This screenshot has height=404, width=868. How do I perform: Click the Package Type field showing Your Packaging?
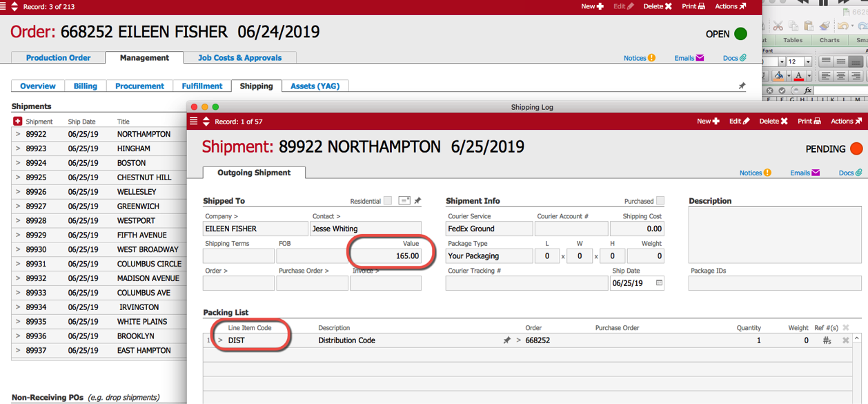click(489, 256)
